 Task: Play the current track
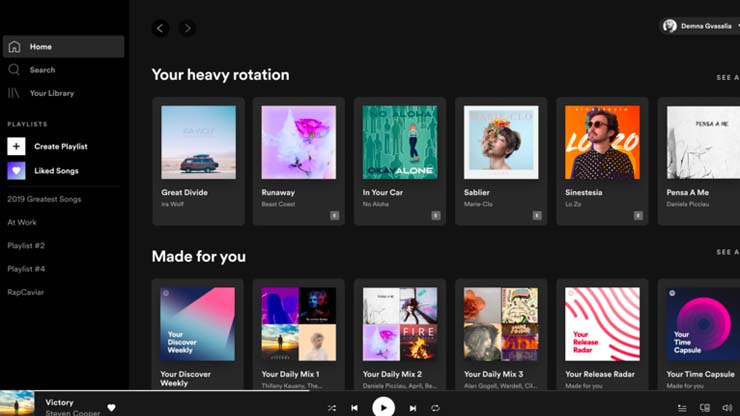tap(383, 407)
